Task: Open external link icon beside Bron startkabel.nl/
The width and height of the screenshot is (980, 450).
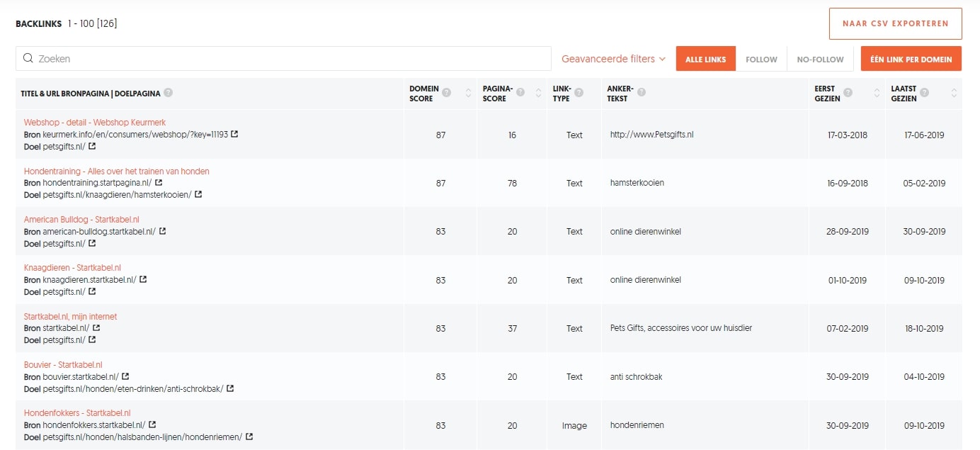Action: click(96, 327)
